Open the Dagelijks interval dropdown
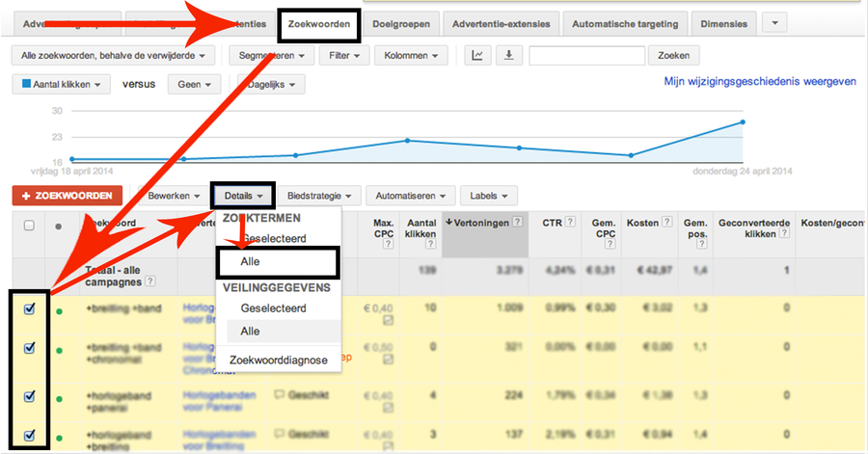This screenshot has height=454, width=868. coord(270,85)
